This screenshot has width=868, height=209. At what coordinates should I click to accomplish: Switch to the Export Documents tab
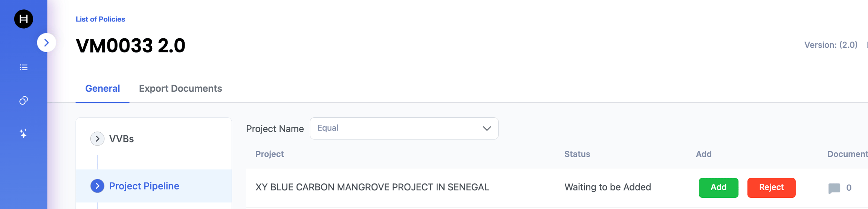click(x=180, y=88)
